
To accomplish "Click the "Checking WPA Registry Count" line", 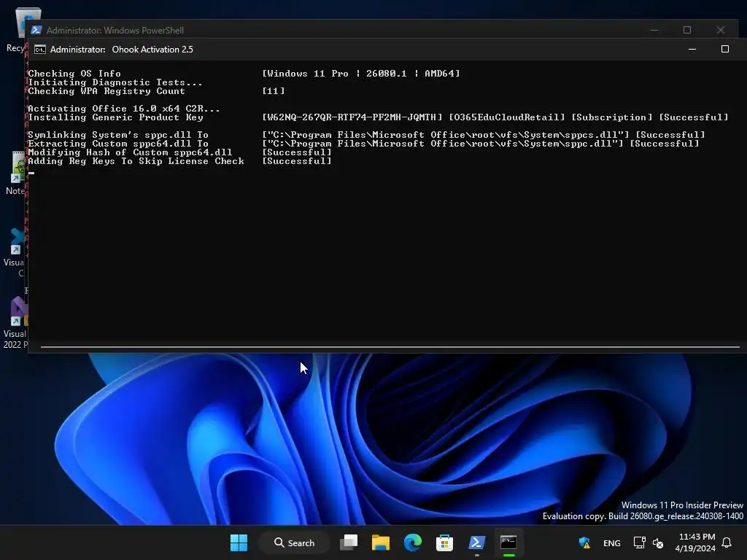I will pyautogui.click(x=107, y=91).
